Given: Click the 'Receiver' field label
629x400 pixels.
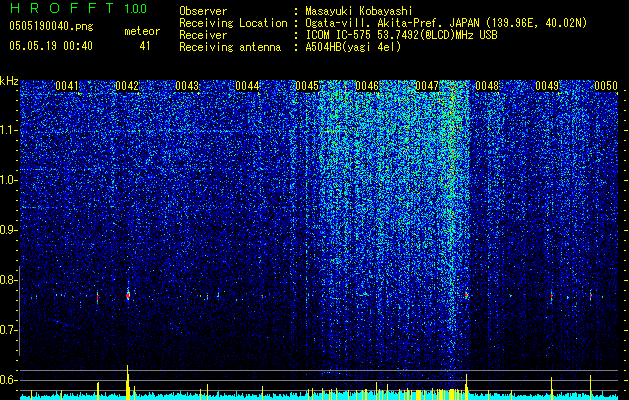Looking at the screenshot, I should (203, 35).
